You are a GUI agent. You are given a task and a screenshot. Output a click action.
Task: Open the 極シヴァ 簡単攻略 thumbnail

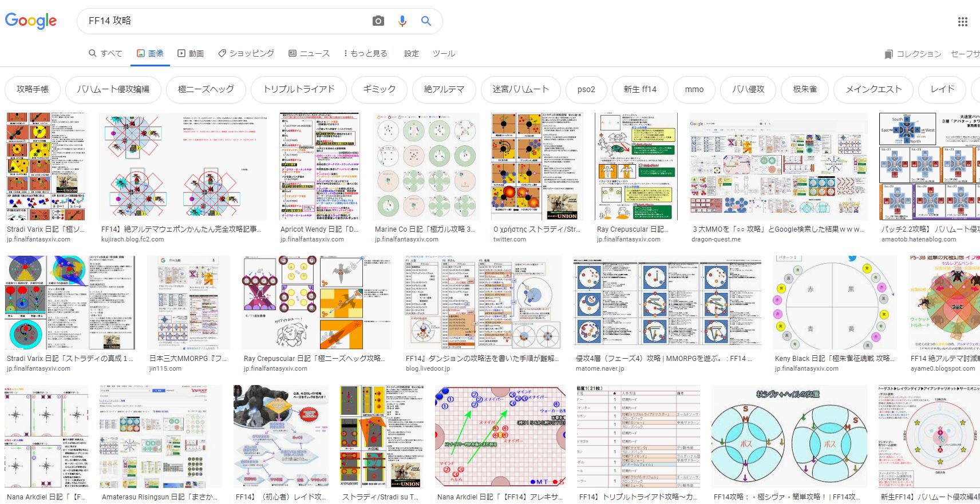tap(789, 436)
